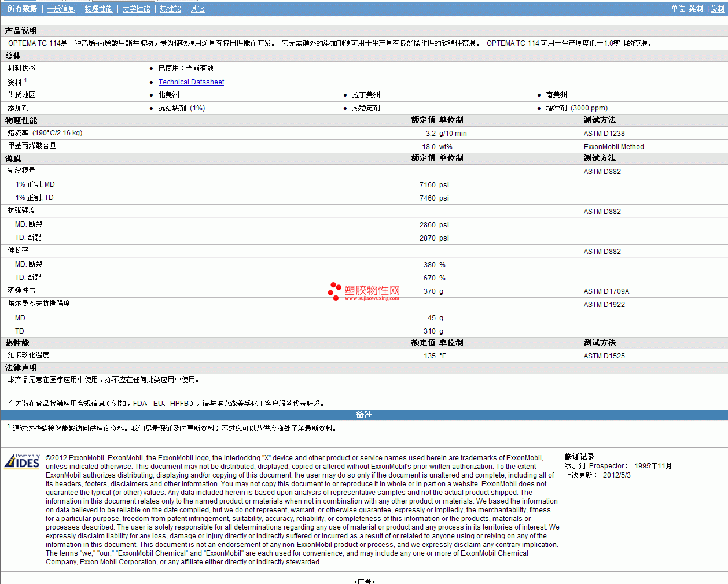Select the 380 % elongation value
Image resolution: width=728 pixels, height=584 pixels.
tap(434, 265)
